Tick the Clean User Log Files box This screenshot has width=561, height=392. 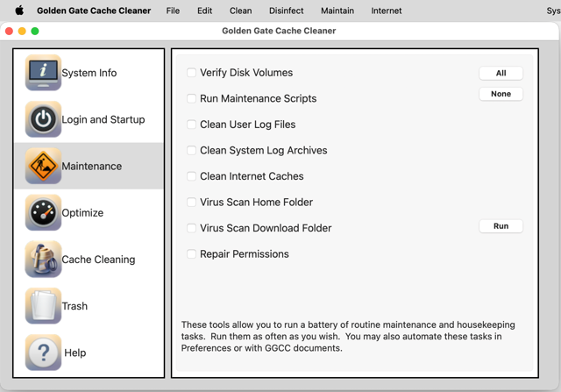[x=191, y=125]
